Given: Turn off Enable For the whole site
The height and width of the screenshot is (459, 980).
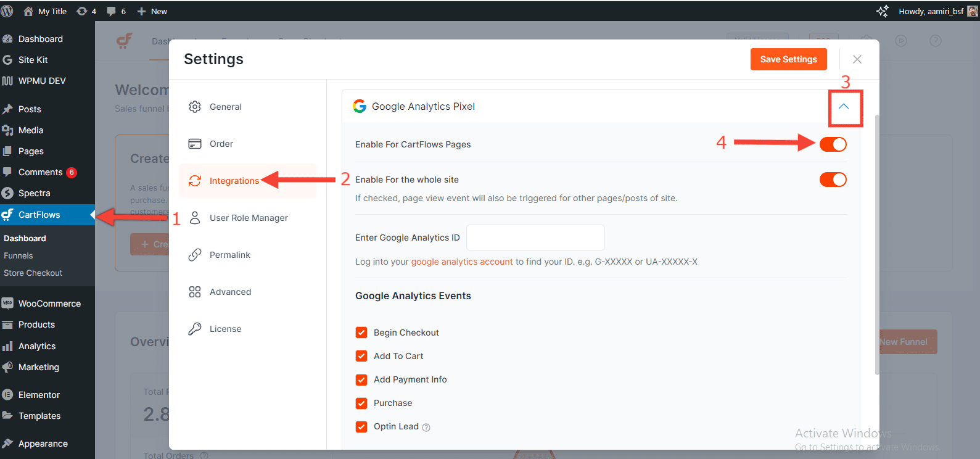Looking at the screenshot, I should [833, 180].
